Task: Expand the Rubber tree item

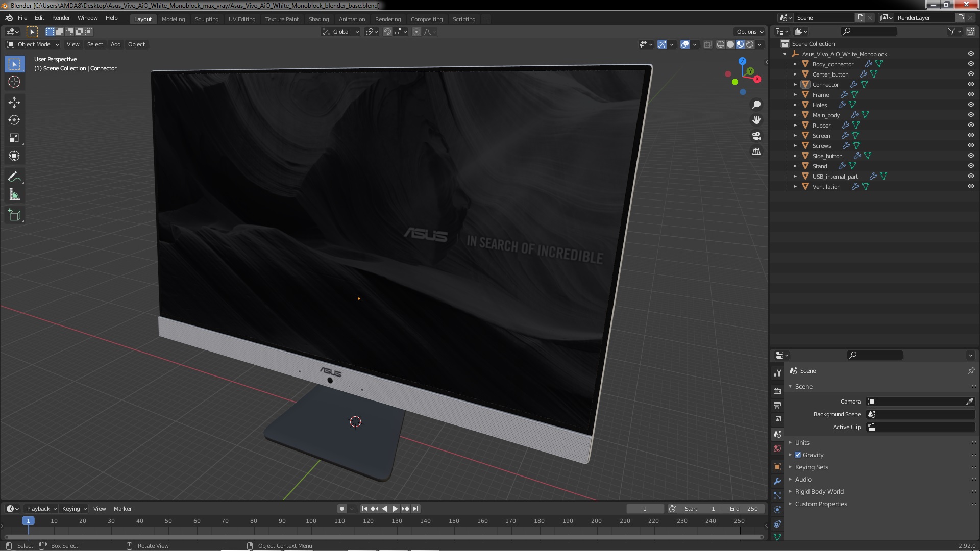Action: click(x=795, y=126)
